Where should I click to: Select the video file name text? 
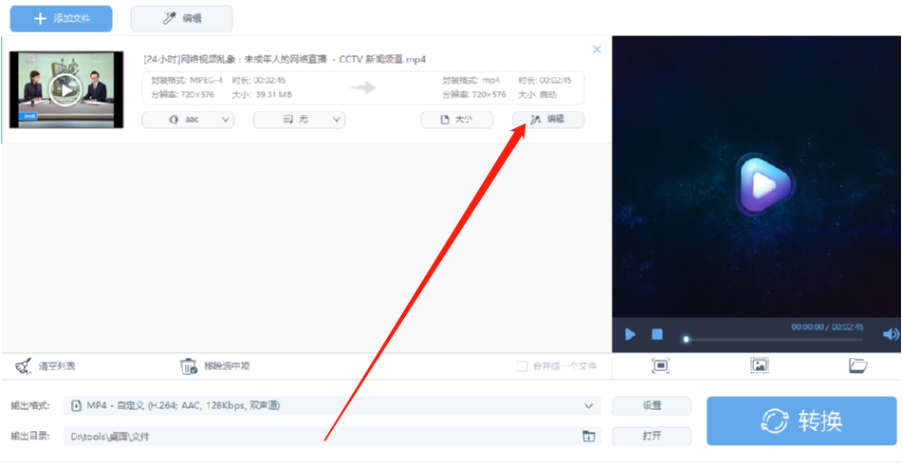click(x=284, y=59)
